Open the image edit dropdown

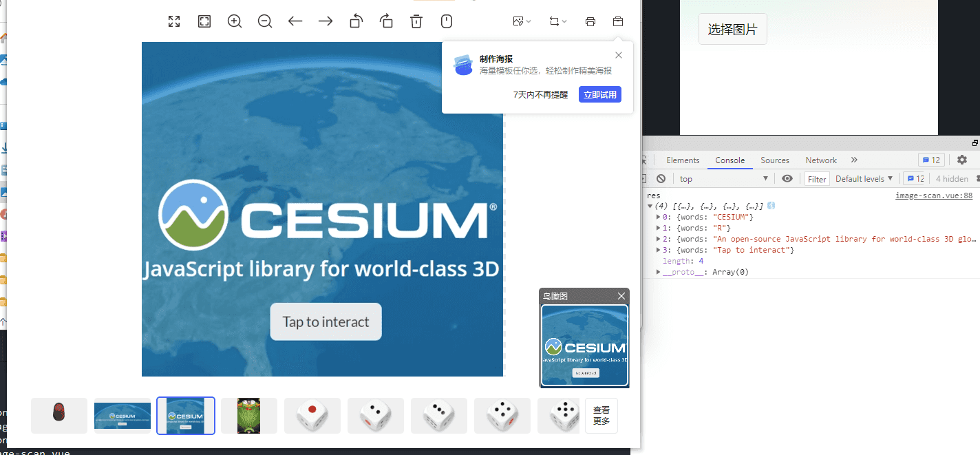tap(522, 21)
